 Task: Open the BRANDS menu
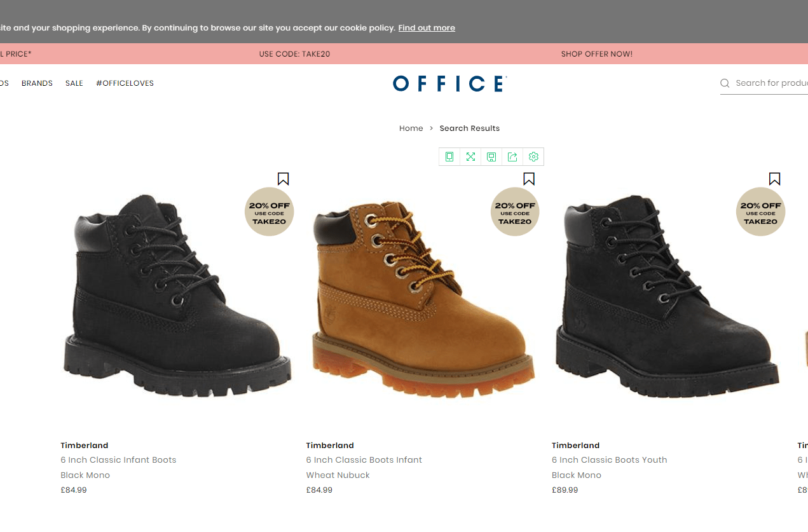pos(37,83)
